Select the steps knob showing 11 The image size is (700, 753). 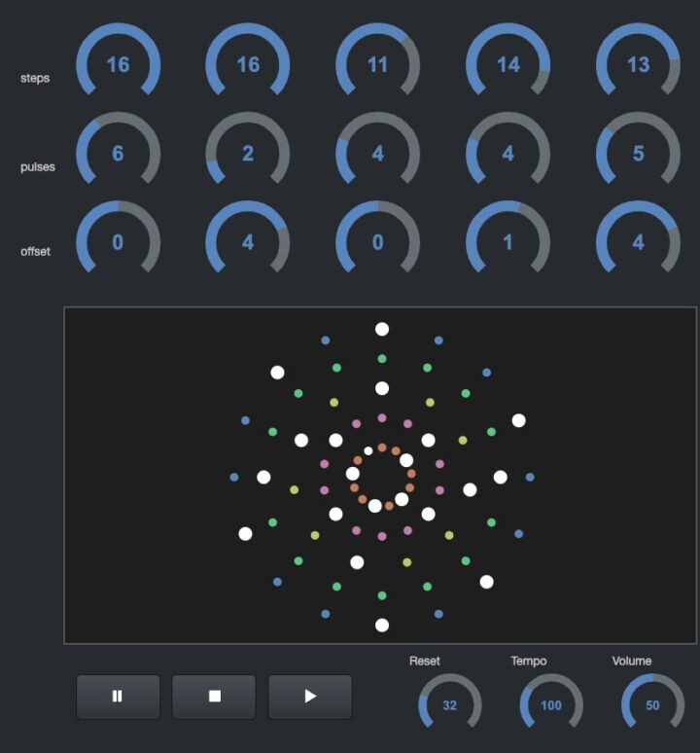(x=378, y=65)
